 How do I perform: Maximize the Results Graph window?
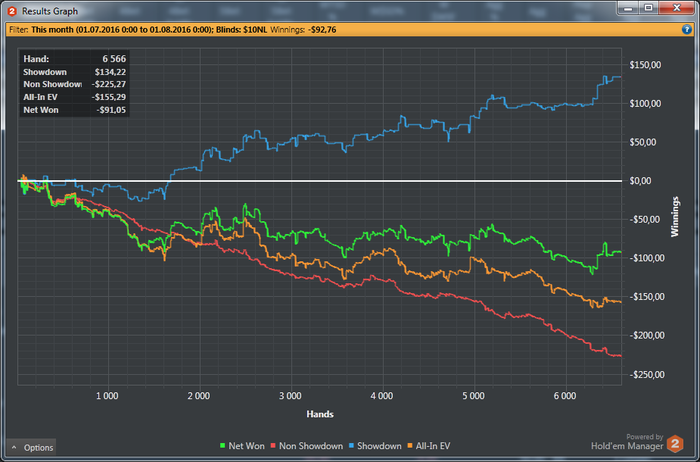648,8
